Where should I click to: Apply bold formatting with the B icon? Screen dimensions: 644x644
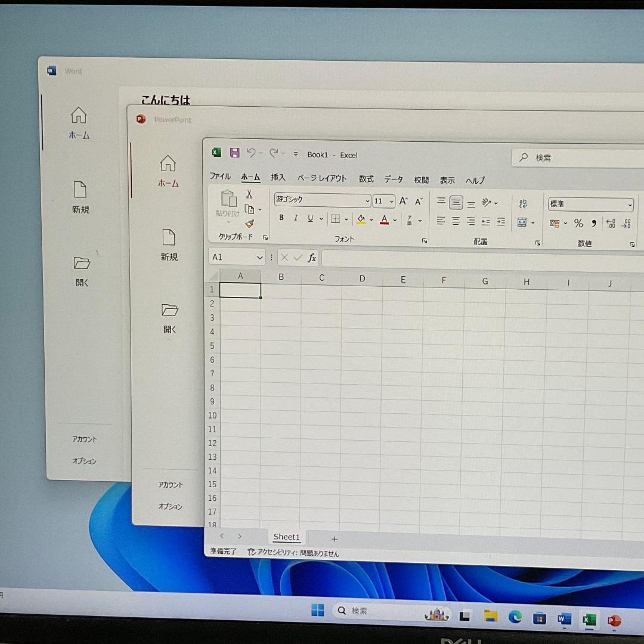[281, 218]
